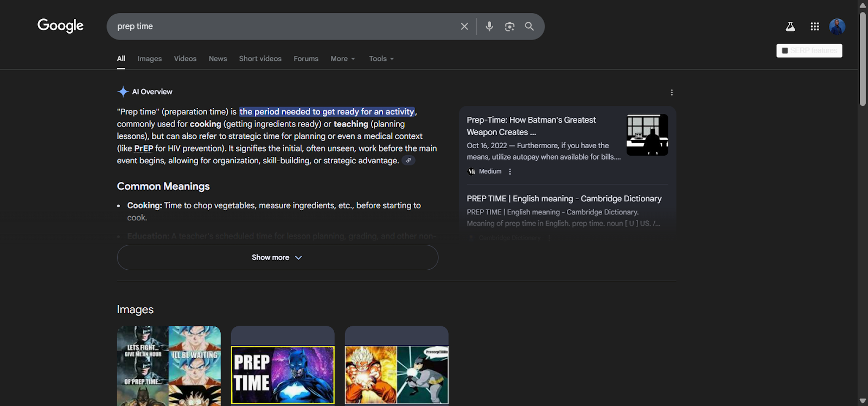Screen dimensions: 868x406
Task: Open the PREP TIME Batman image
Action: click(283, 375)
